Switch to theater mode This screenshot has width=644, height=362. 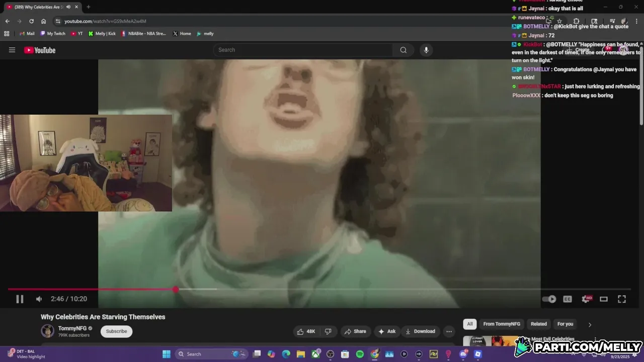point(604,299)
